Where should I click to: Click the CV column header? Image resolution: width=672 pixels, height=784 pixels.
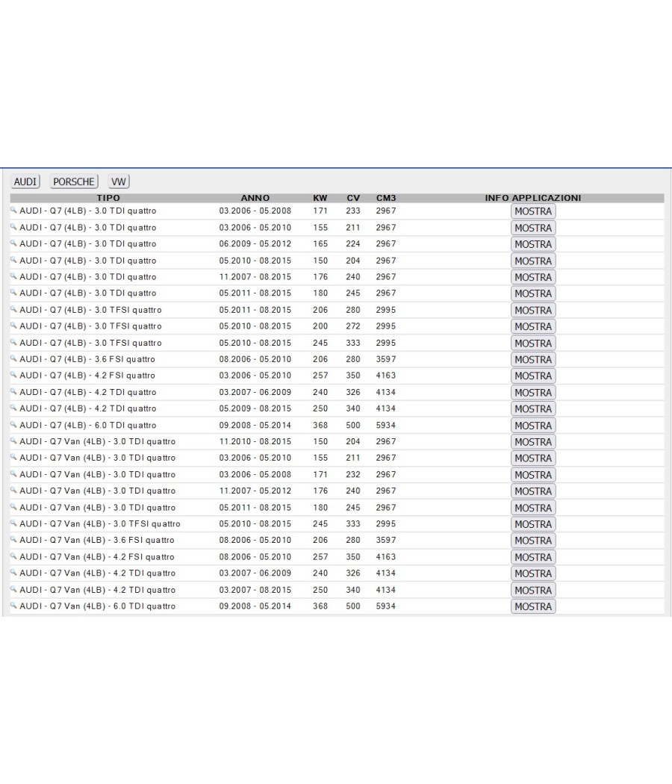click(x=353, y=198)
